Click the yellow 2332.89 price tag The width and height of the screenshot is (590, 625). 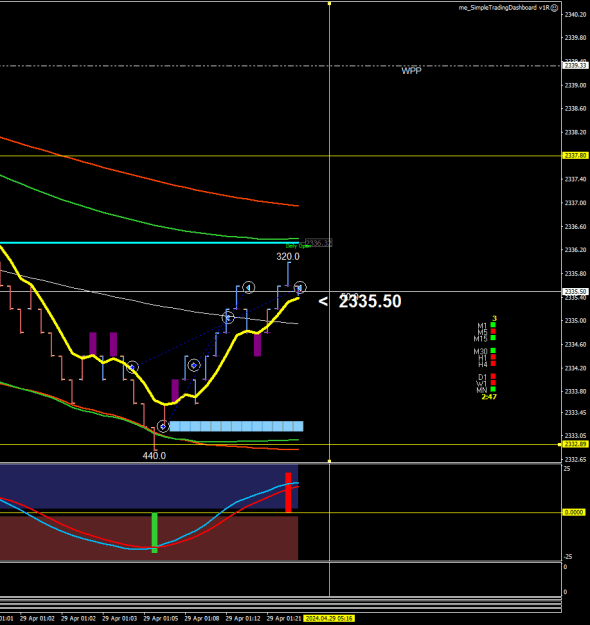coord(575,444)
